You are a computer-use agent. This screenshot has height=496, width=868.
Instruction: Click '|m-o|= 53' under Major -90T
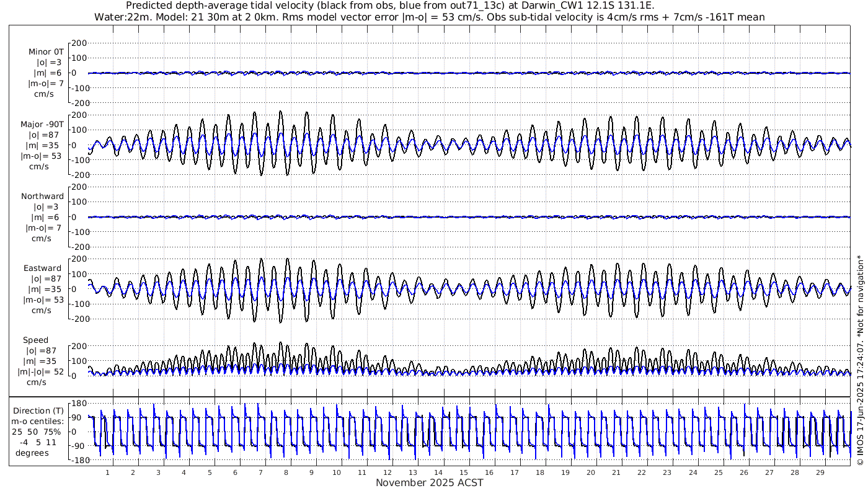(x=41, y=156)
